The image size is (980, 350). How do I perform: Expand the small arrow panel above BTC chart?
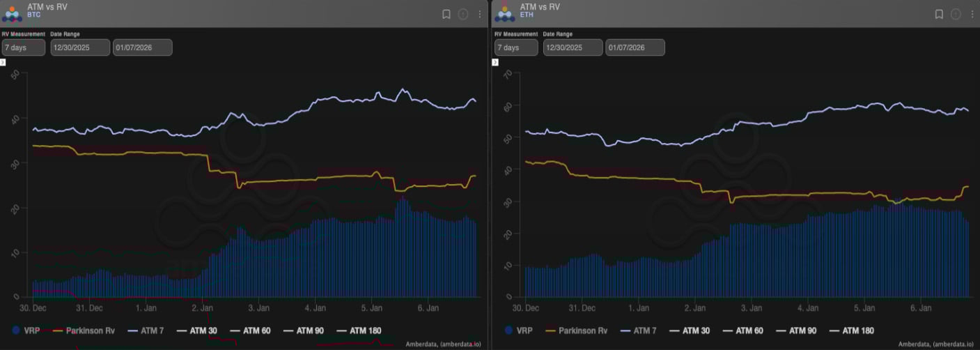3,62
